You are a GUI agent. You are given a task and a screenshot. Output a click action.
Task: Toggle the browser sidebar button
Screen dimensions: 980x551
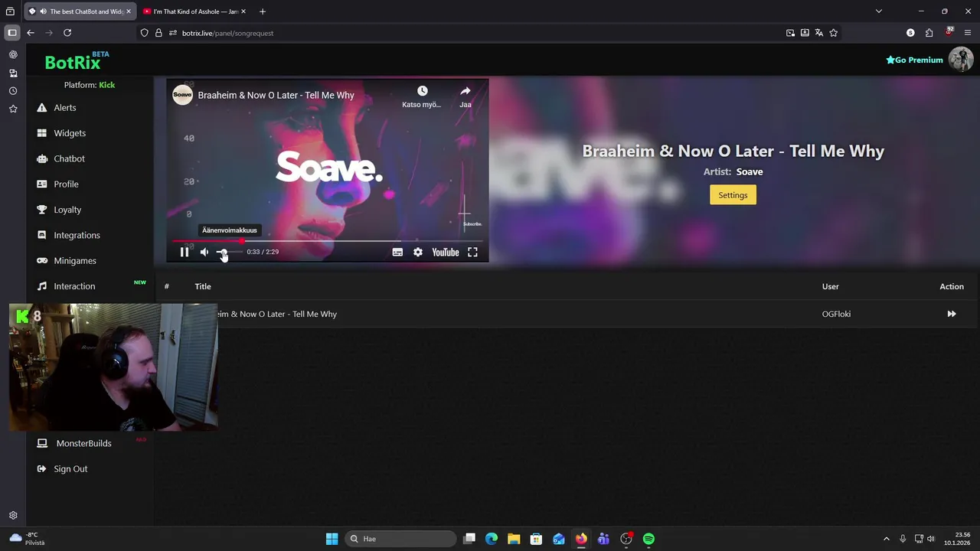click(x=12, y=33)
